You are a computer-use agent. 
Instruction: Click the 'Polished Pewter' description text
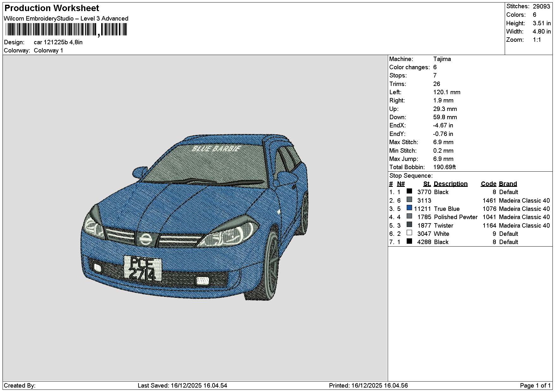point(456,217)
